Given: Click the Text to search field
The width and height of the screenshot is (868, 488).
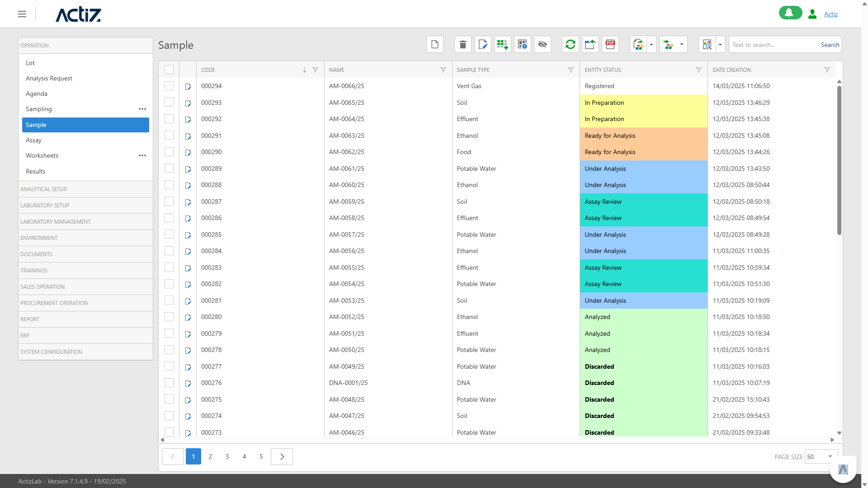Looking at the screenshot, I should (773, 45).
